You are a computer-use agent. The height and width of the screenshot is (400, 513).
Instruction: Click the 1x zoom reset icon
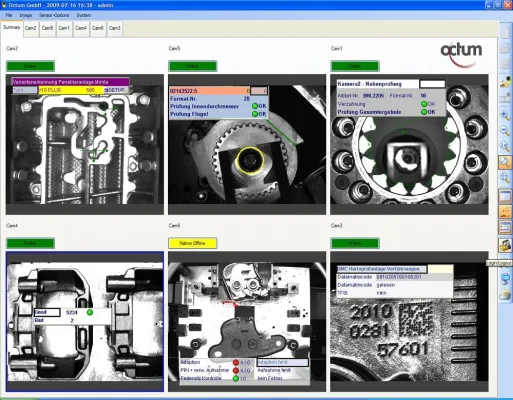[x=505, y=146]
